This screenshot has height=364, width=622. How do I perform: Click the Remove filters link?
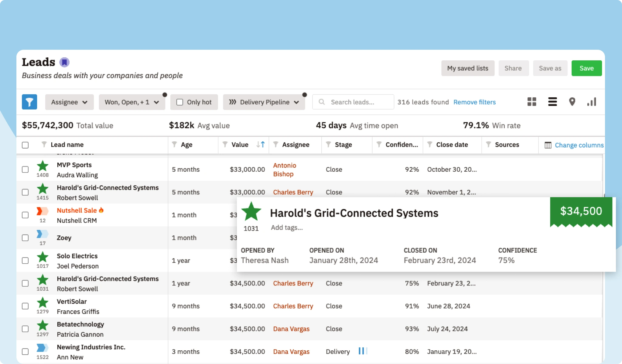tap(474, 102)
